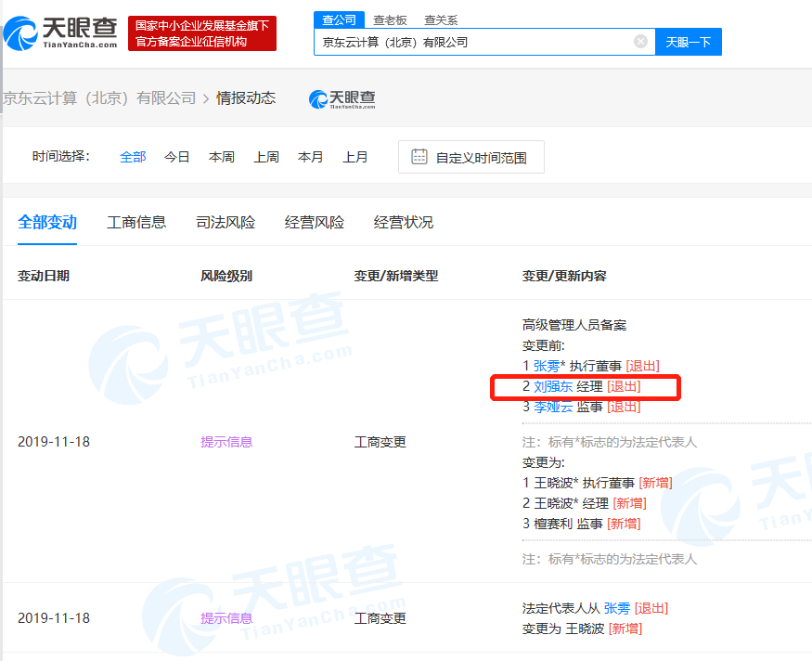This screenshot has width=812, height=661.
Task: Click the TianYanCha logo at top left
Action: [61, 32]
